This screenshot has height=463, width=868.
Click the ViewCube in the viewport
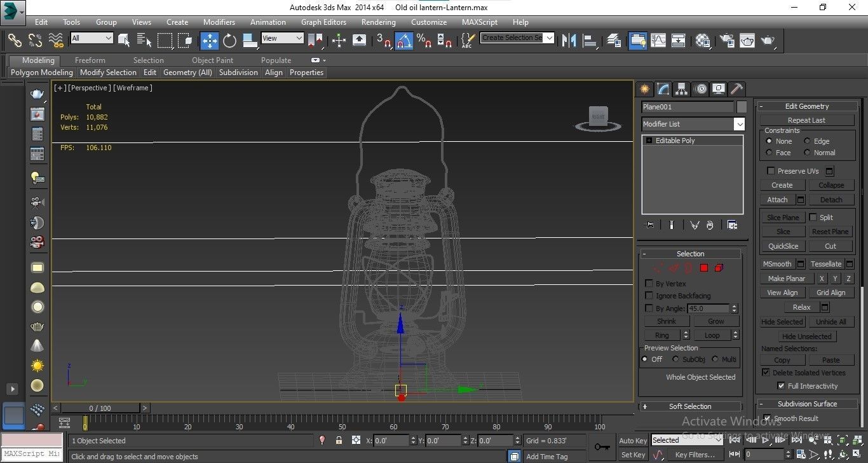[x=598, y=118]
